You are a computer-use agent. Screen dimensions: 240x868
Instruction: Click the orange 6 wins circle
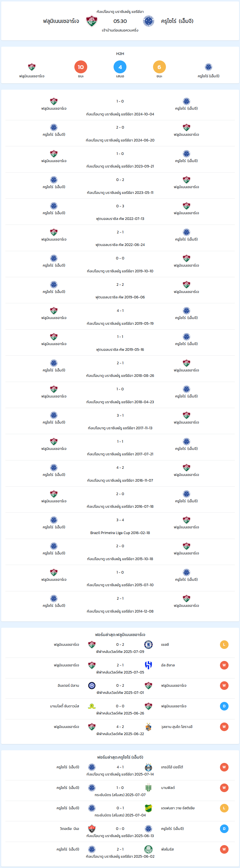[x=159, y=67]
